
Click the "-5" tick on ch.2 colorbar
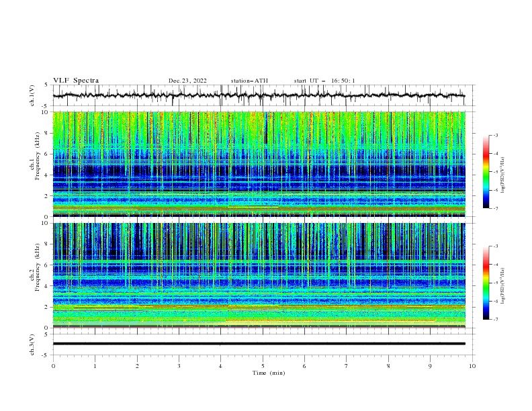496,283
